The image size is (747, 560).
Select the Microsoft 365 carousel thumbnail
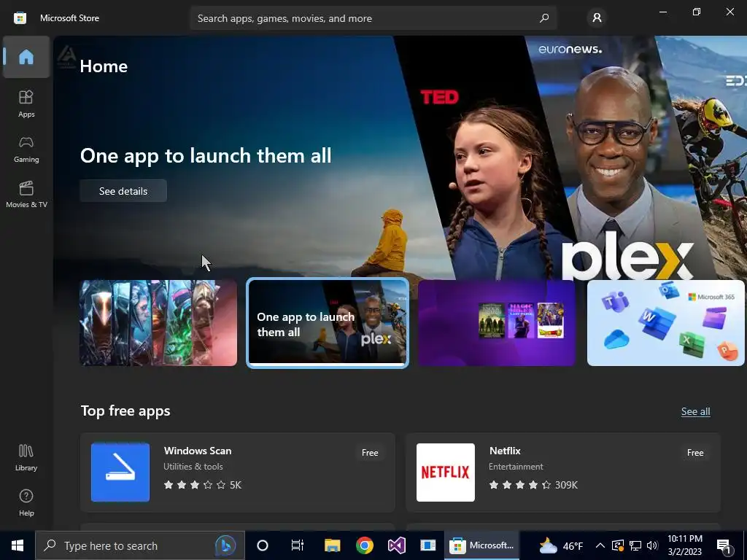[x=665, y=323]
